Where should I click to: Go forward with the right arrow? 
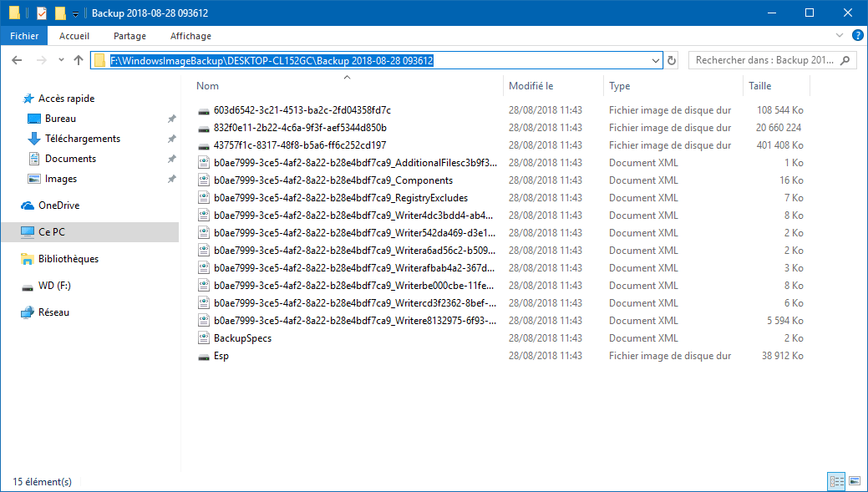[x=42, y=60]
